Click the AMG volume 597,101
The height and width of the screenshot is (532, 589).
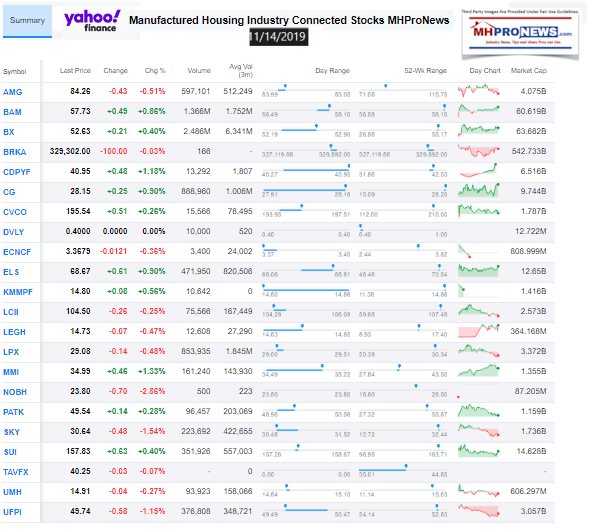point(196,91)
